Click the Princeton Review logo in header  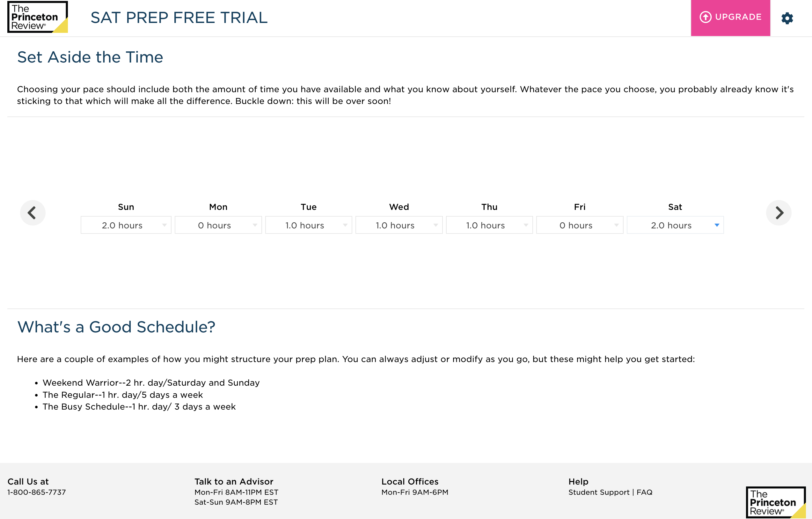click(37, 17)
